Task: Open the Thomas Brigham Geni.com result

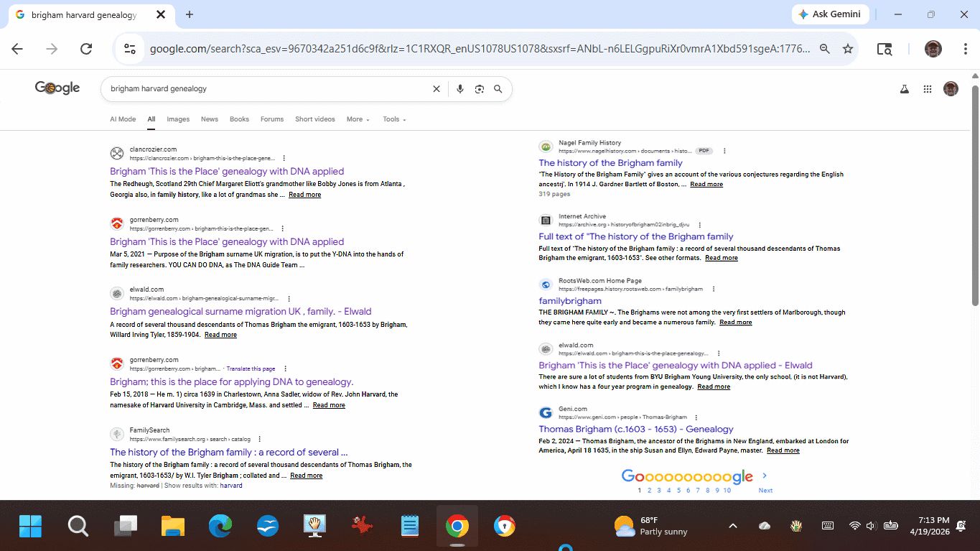Action: pyautogui.click(x=636, y=429)
